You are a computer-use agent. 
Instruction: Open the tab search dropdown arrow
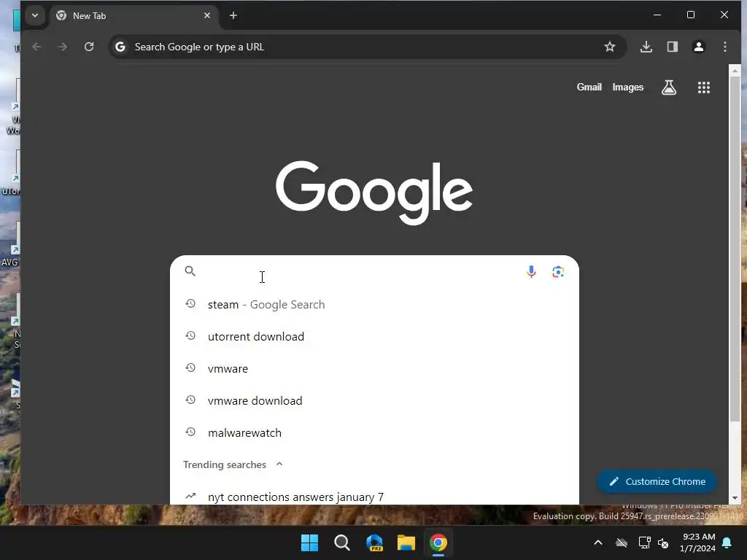35,15
